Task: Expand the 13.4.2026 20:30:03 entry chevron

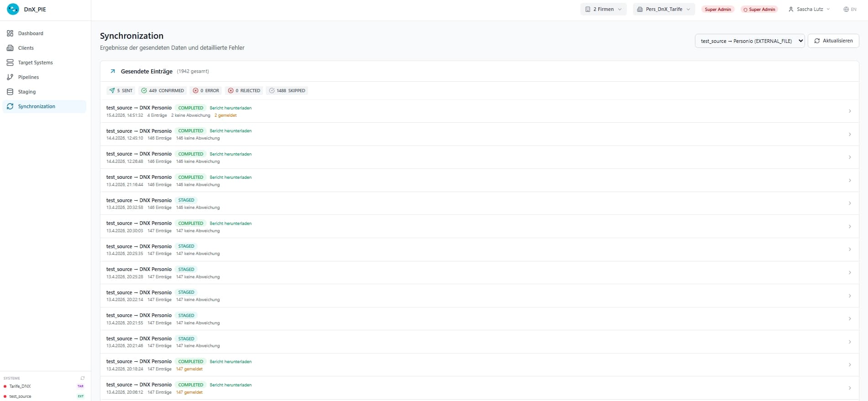Action: pyautogui.click(x=850, y=226)
